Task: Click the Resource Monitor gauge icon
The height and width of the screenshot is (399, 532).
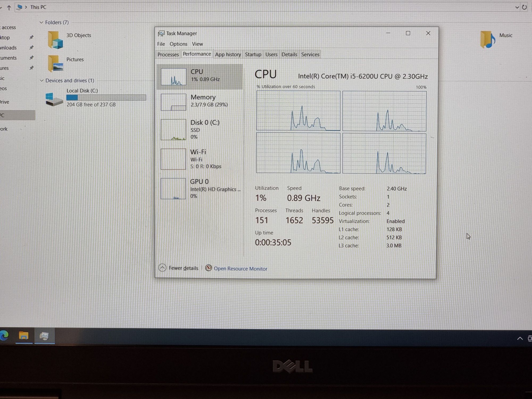Action: coord(209,268)
